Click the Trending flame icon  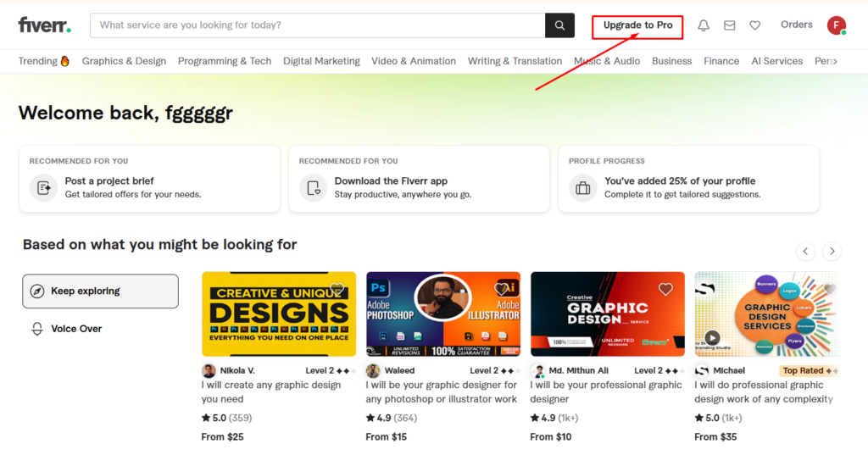64,61
